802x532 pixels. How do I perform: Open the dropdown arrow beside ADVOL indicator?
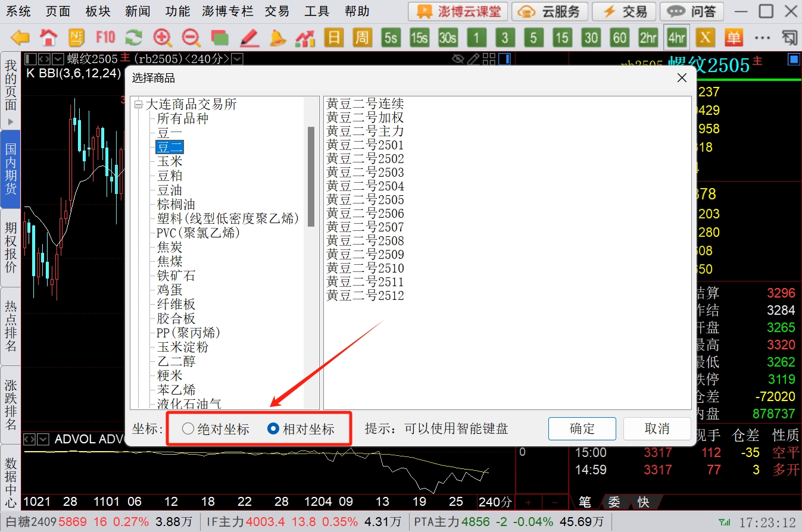(x=43, y=440)
